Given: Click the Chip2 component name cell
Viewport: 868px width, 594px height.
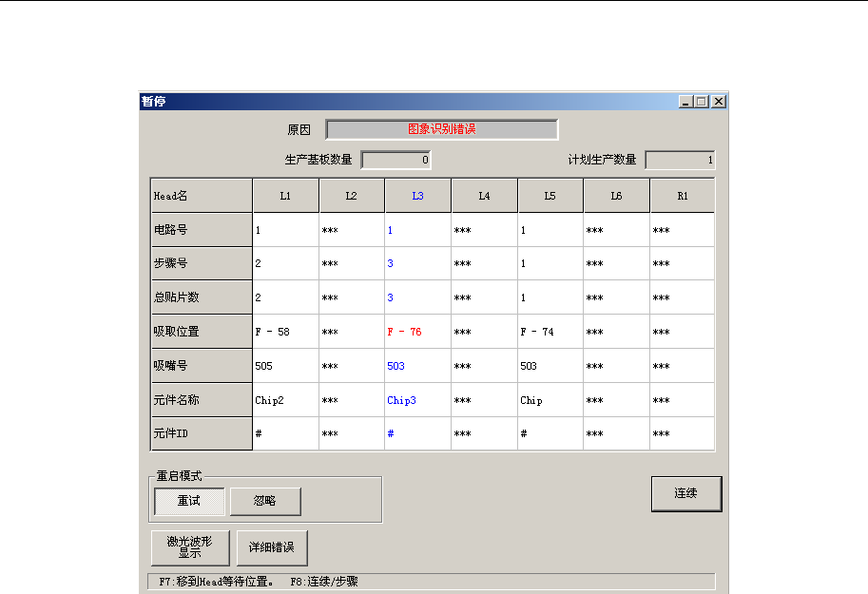Looking at the screenshot, I should point(285,400).
